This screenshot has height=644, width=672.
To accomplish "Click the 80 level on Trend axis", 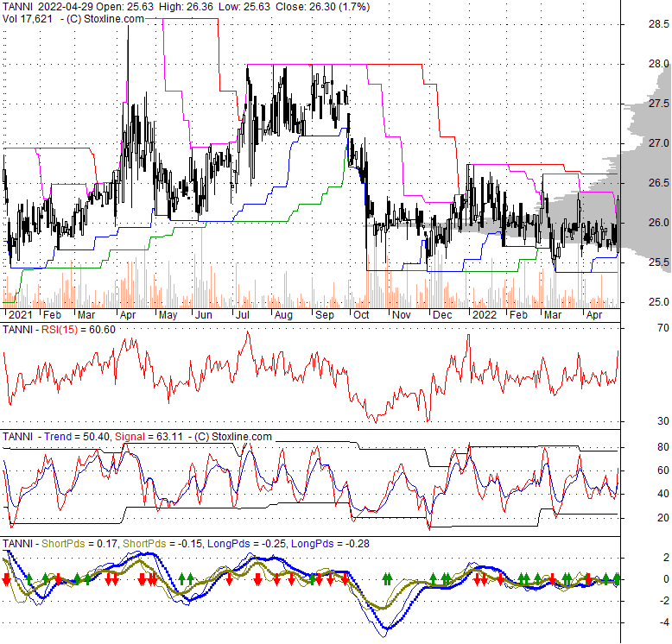I will 663,447.
